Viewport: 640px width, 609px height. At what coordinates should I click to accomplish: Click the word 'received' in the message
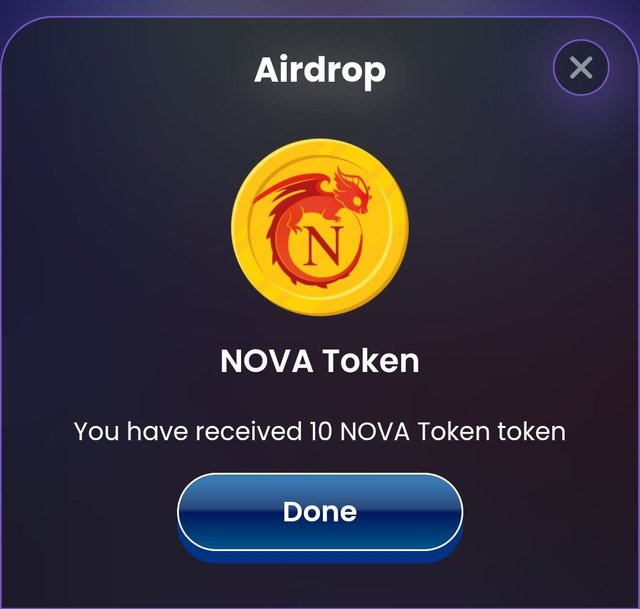(248, 432)
